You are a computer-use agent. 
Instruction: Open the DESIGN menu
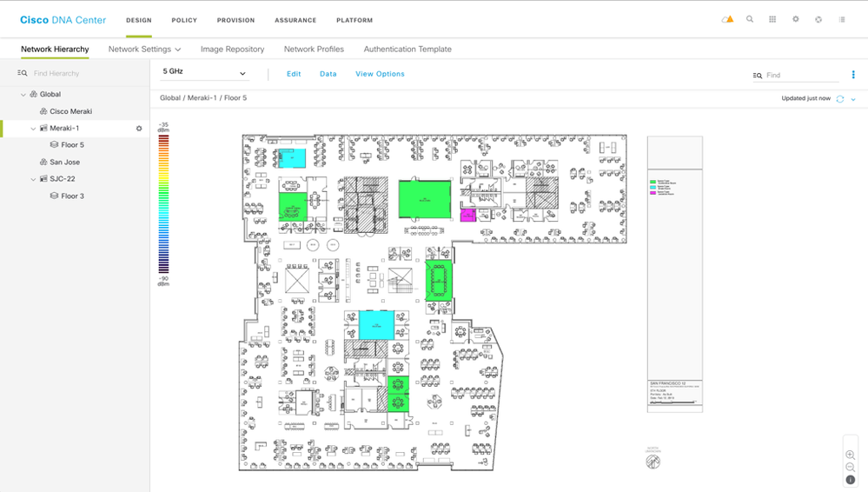pos(139,20)
